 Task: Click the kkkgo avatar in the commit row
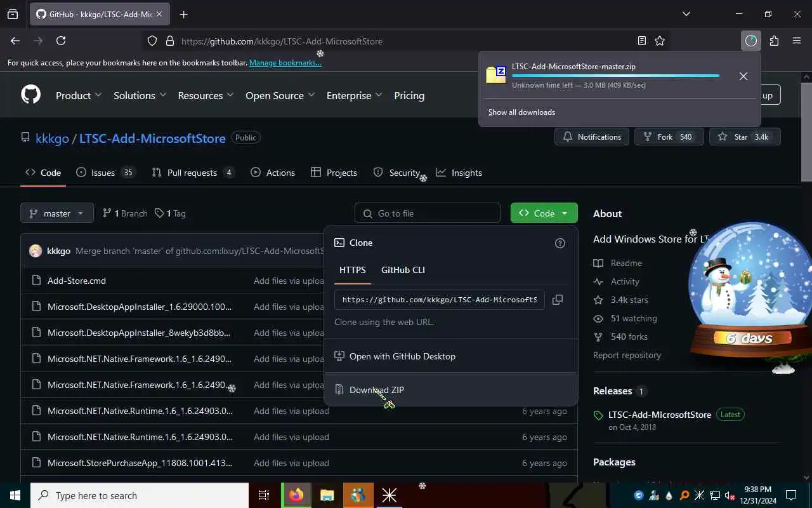click(x=36, y=251)
